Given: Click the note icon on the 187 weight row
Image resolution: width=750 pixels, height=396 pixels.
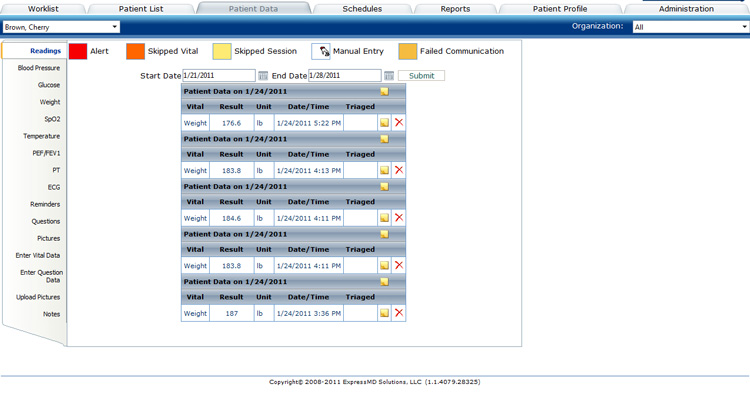Looking at the screenshot, I should coord(385,313).
